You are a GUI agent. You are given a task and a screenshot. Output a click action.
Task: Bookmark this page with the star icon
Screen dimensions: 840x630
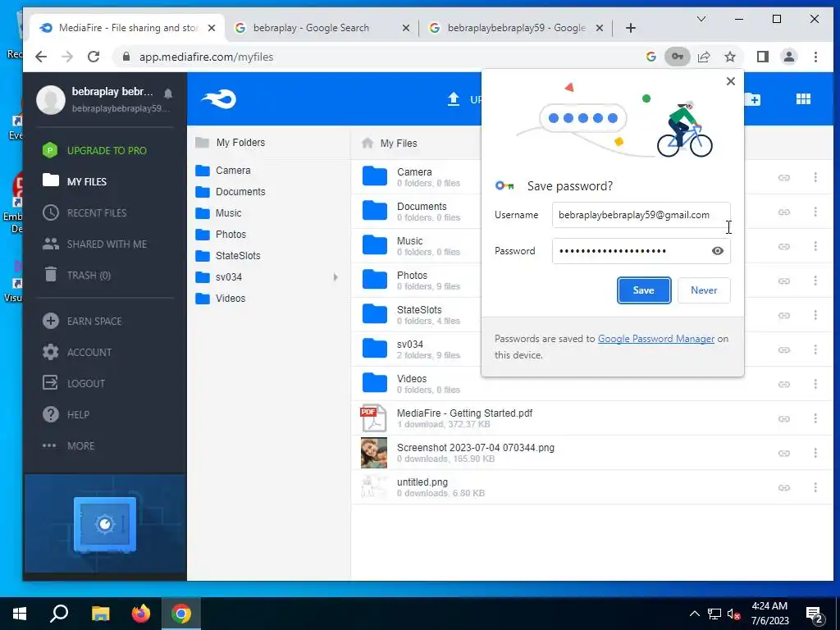click(729, 57)
